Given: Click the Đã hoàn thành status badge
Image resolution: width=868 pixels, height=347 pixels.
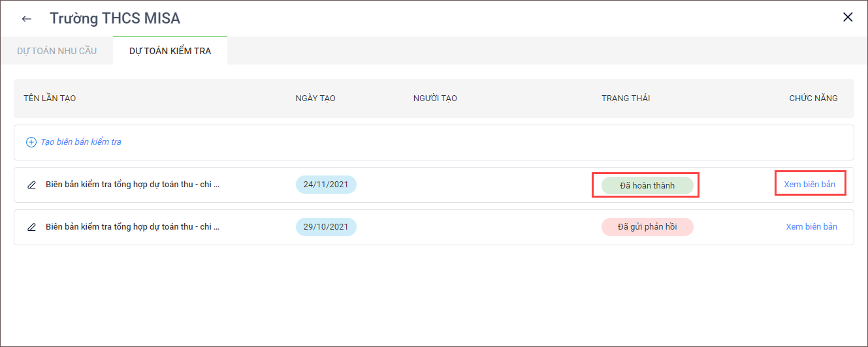Looking at the screenshot, I should [647, 185].
